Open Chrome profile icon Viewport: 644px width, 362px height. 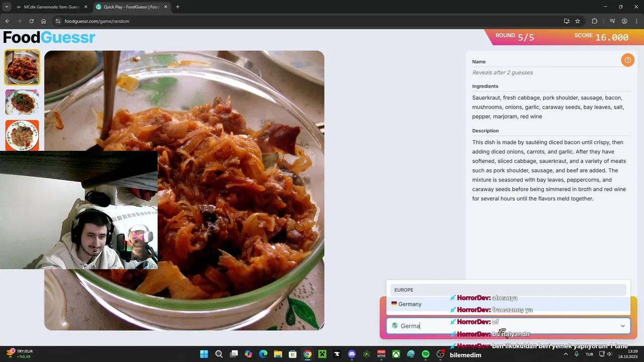624,21
